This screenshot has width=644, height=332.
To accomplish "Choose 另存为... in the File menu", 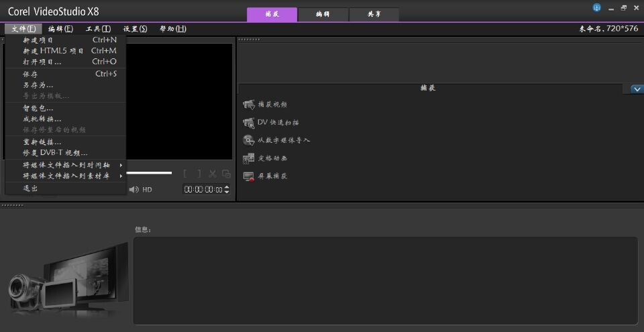I will tap(38, 85).
